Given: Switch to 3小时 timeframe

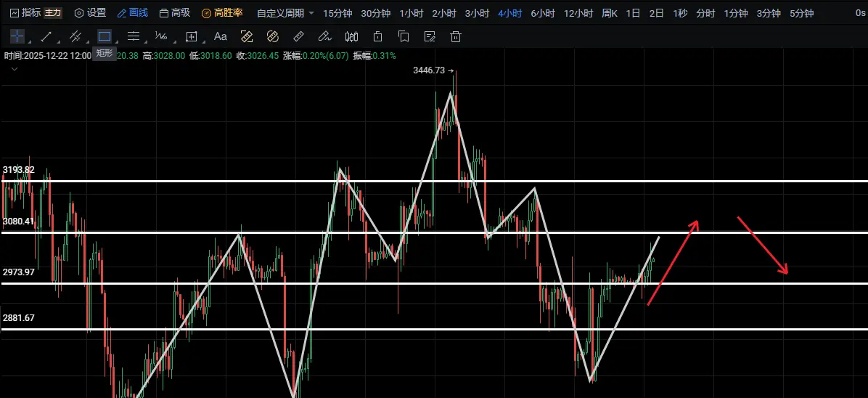Looking at the screenshot, I should 477,13.
